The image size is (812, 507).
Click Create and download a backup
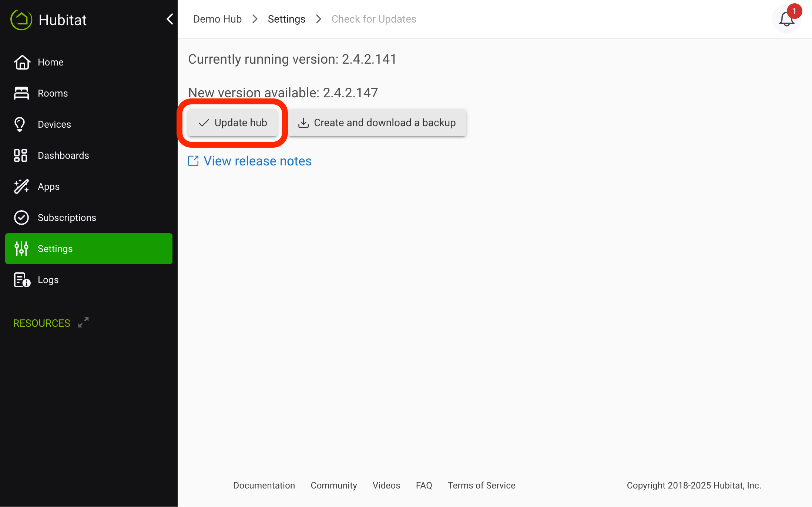pyautogui.click(x=377, y=123)
